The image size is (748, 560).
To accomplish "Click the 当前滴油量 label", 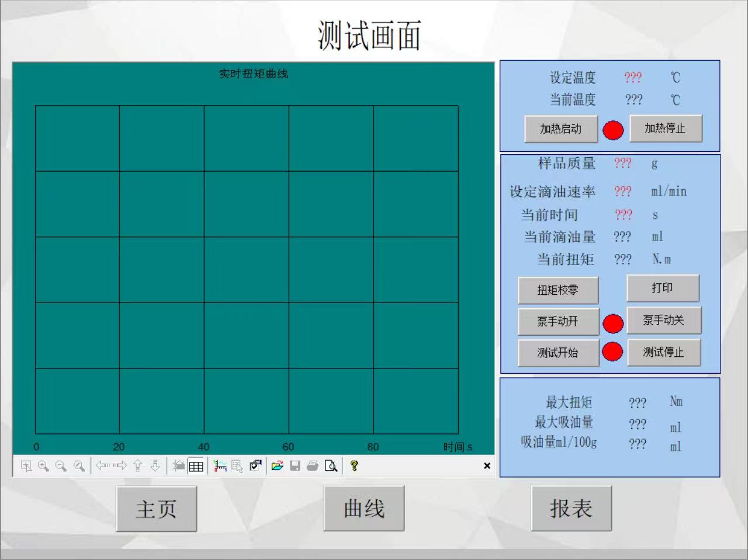I will (x=560, y=236).
